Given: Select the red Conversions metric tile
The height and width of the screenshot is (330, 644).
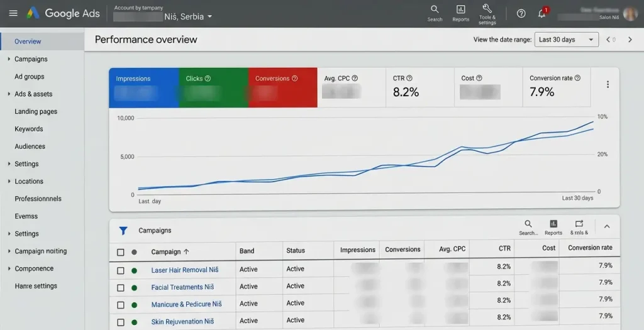Looking at the screenshot, I should click(283, 88).
